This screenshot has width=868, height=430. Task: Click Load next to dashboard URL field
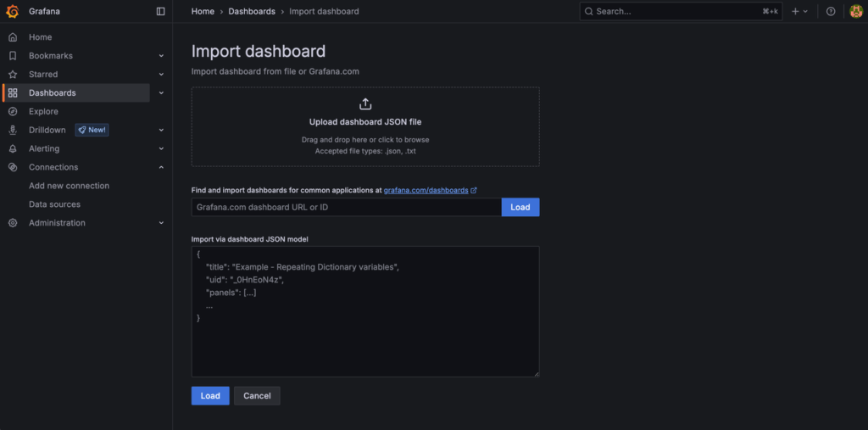click(x=520, y=207)
